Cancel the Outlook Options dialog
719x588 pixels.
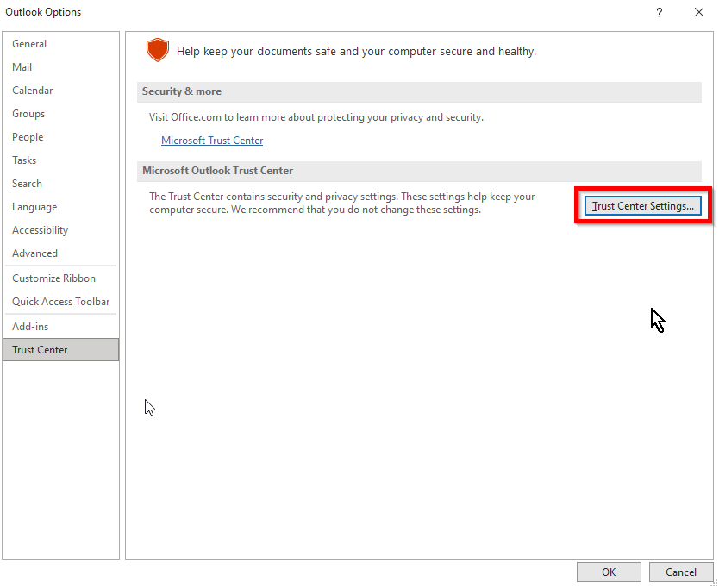pyautogui.click(x=680, y=572)
